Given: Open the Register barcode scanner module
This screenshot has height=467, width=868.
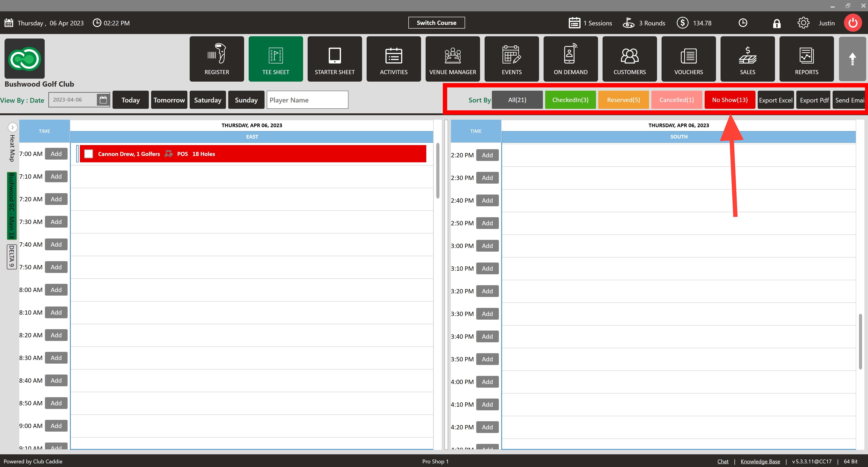Looking at the screenshot, I should (217, 59).
